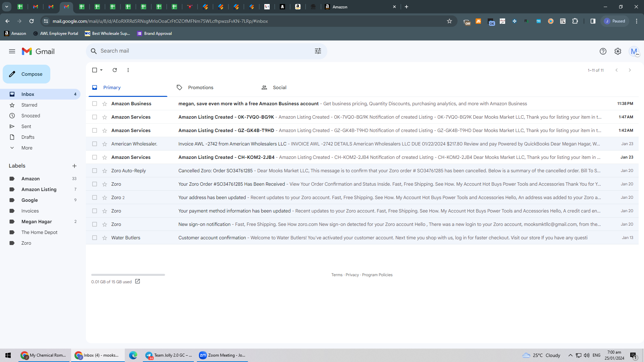The width and height of the screenshot is (644, 362).
Task: Open Privacy link in footer
Action: click(x=352, y=275)
